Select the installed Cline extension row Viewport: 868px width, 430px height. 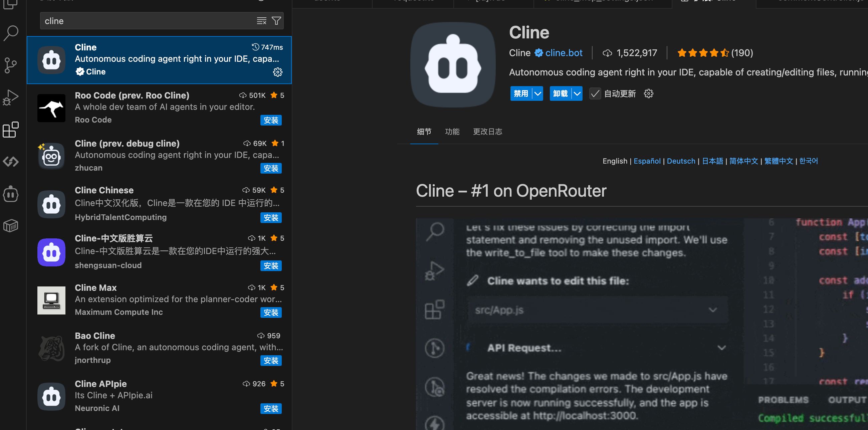pos(159,60)
